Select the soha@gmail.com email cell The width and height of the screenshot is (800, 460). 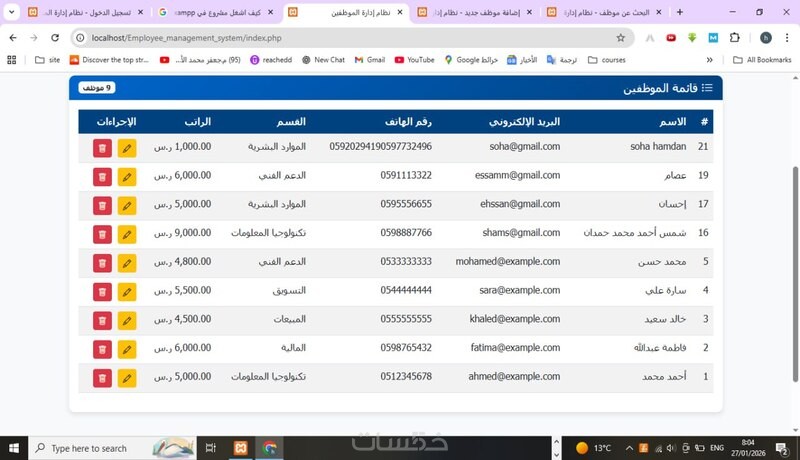coord(524,146)
